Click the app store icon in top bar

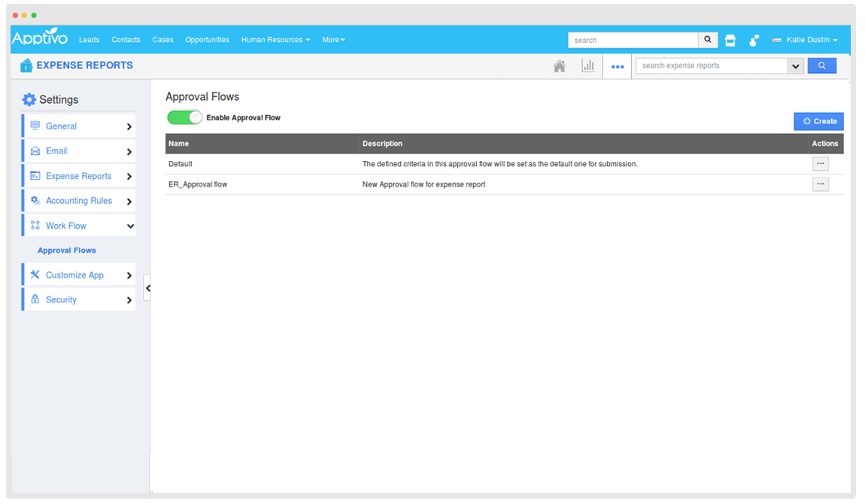pyautogui.click(x=730, y=41)
